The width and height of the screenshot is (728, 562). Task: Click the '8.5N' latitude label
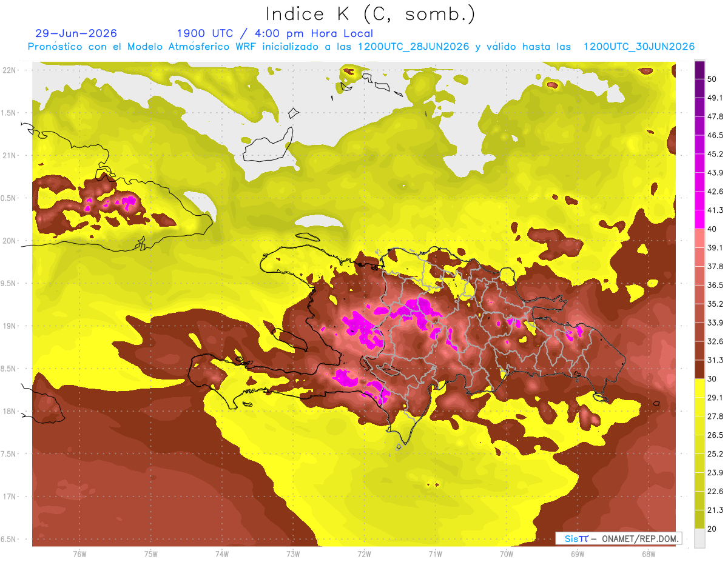tap(8, 369)
